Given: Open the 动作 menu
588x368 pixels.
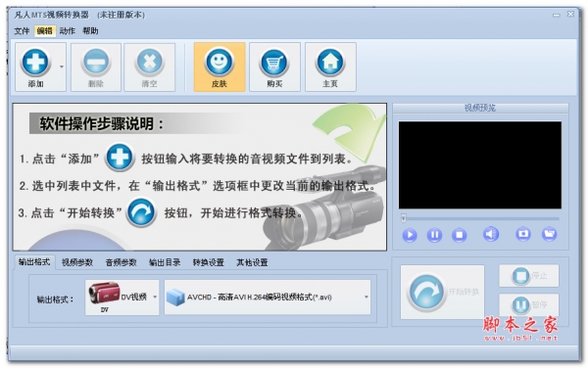Looking at the screenshot, I should pyautogui.click(x=67, y=31).
